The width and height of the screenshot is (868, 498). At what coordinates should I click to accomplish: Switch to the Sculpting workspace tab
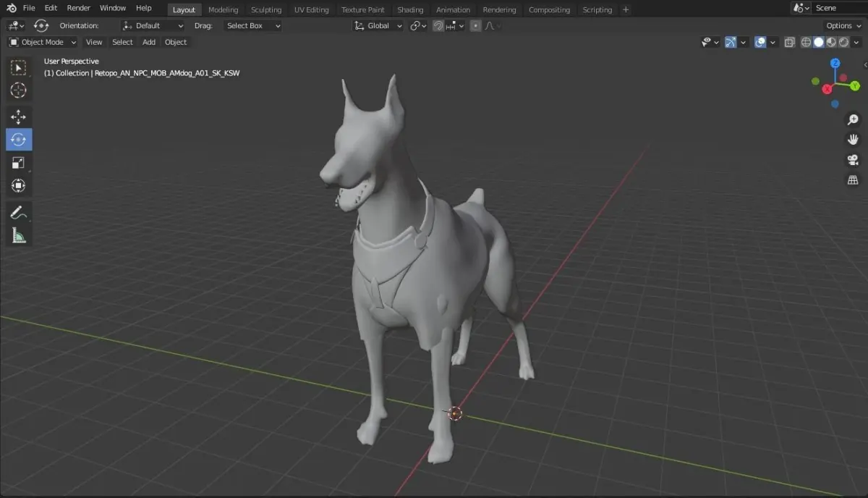click(266, 9)
